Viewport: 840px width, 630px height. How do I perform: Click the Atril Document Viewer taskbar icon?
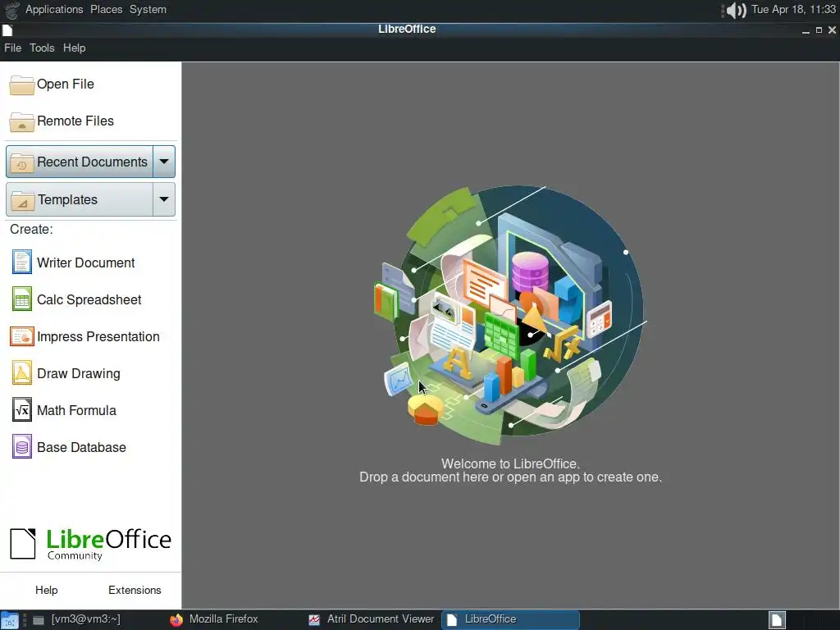click(314, 620)
